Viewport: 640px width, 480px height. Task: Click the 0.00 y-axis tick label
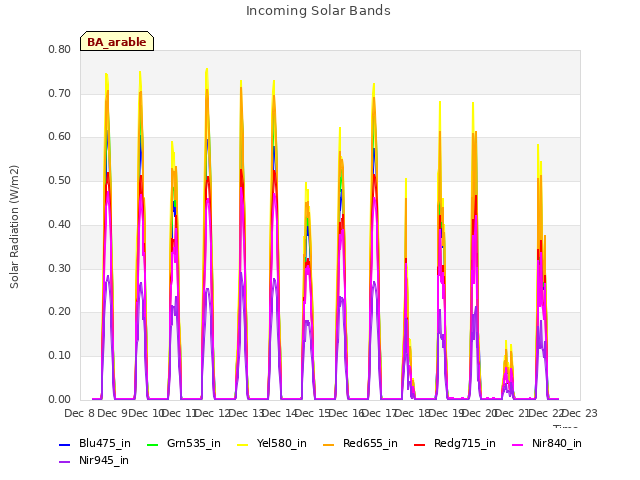(x=60, y=400)
